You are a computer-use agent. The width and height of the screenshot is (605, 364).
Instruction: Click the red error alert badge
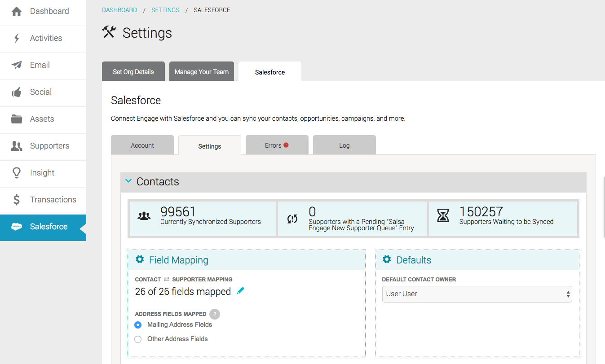pyautogui.click(x=286, y=145)
